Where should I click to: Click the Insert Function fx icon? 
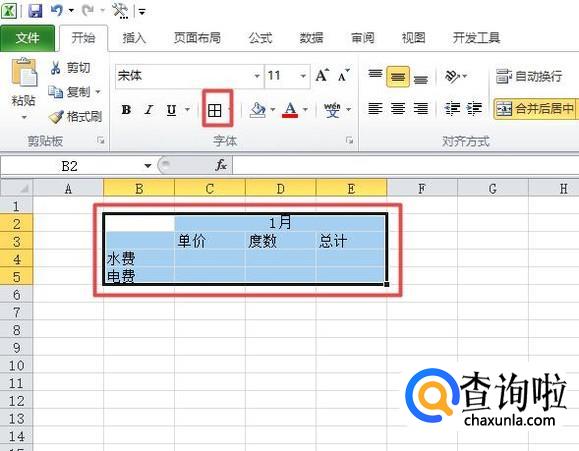coord(221,165)
